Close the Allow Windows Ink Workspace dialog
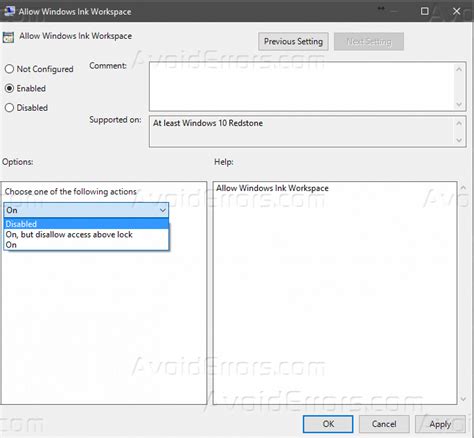474x438 pixels. [457, 11]
